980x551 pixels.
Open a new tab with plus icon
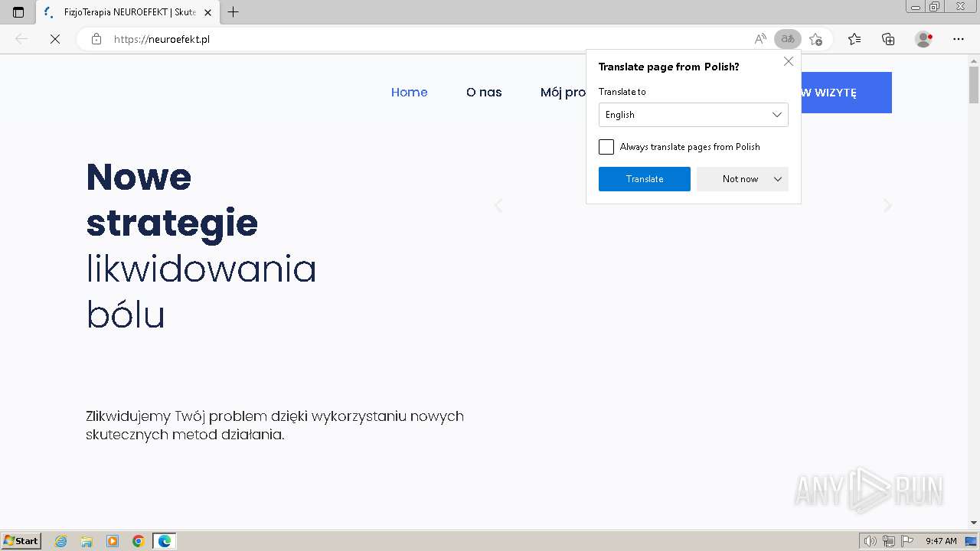[x=234, y=12]
